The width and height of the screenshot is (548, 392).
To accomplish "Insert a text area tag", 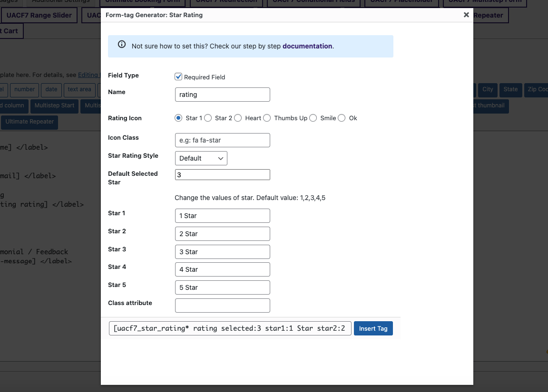I will 79,90.
